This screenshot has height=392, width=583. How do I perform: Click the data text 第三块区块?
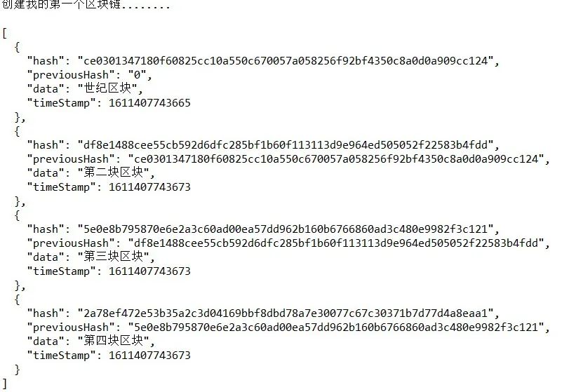[114, 257]
